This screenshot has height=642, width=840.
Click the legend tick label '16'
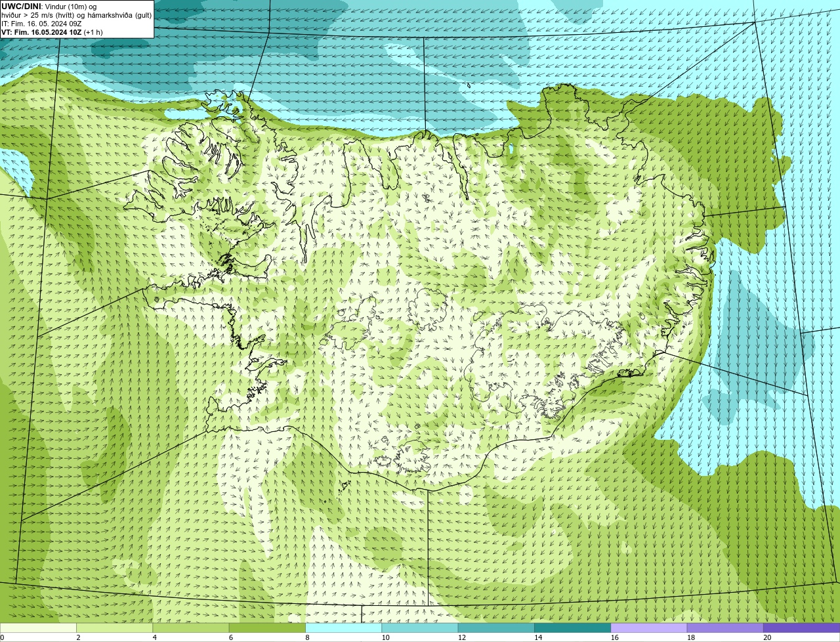(615, 637)
